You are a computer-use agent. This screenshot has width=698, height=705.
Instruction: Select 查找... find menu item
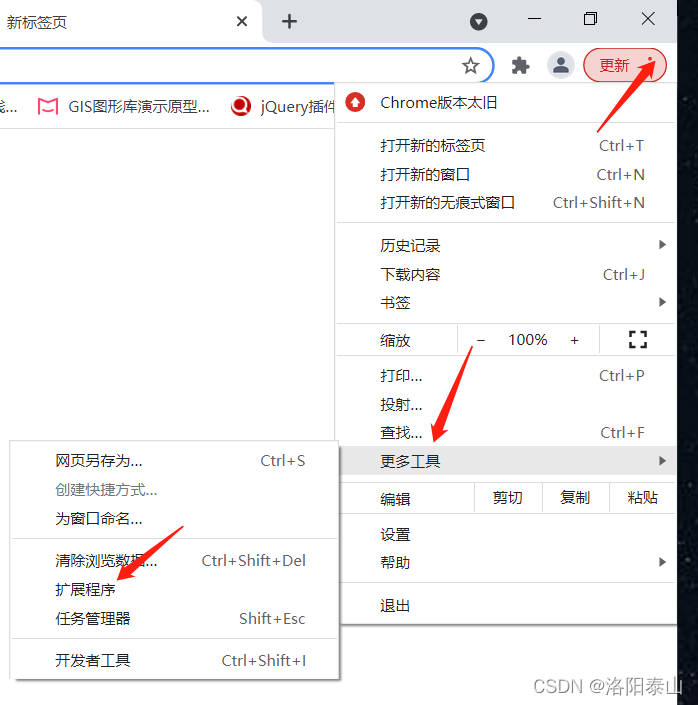(506, 433)
